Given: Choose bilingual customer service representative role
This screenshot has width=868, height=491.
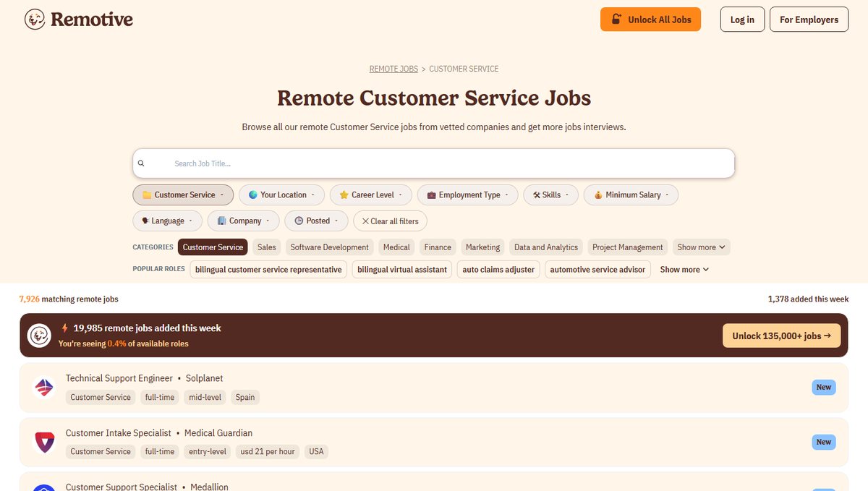Looking at the screenshot, I should click(x=268, y=270).
